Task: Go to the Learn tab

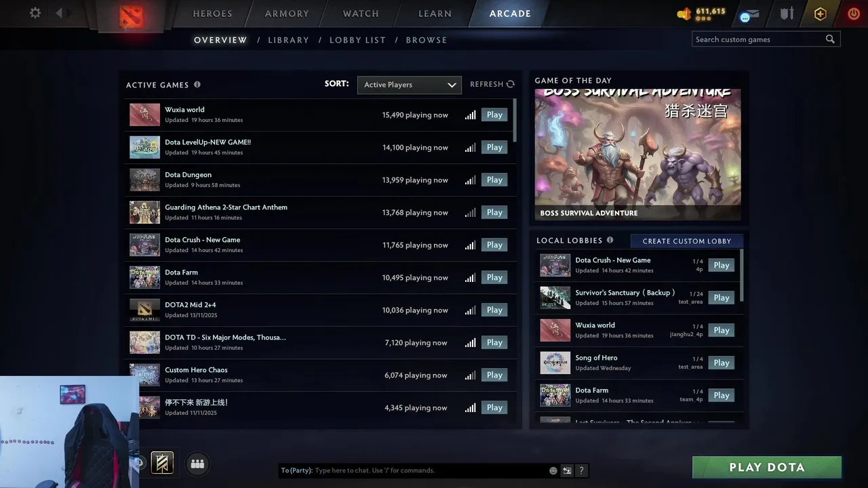Action: click(x=435, y=14)
